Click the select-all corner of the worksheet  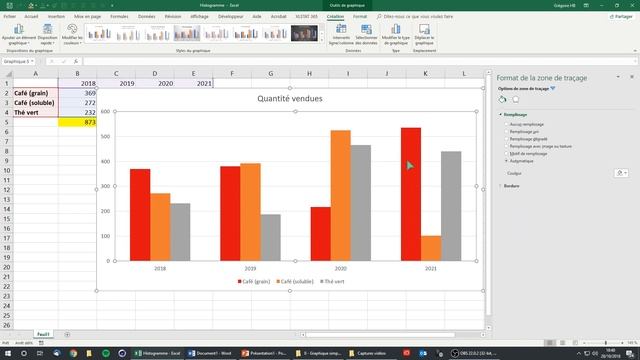tap(8, 73)
